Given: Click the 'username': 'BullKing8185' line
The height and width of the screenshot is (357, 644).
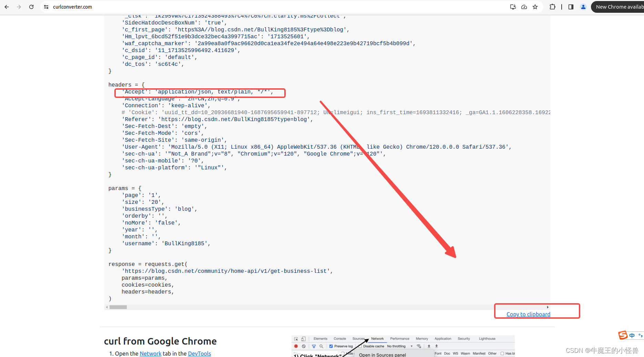Looking at the screenshot, I should tap(166, 244).
